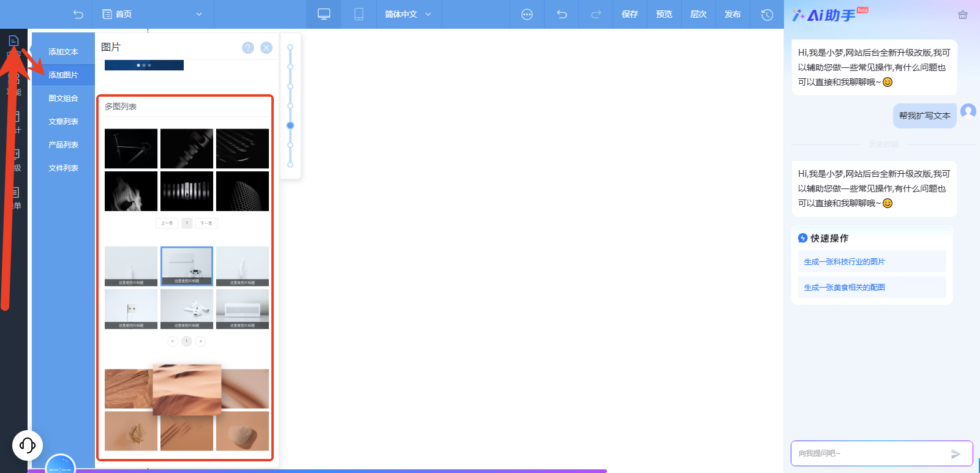Close the 图片 panel with X icon
The image size is (980, 473).
(266, 48)
